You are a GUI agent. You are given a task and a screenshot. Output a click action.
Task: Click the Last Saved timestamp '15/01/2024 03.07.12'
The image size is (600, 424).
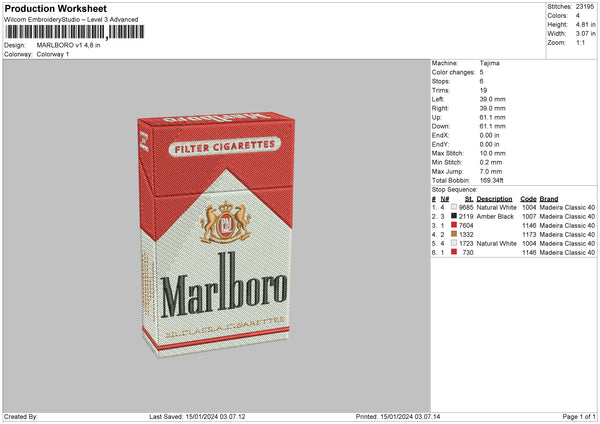click(x=215, y=416)
